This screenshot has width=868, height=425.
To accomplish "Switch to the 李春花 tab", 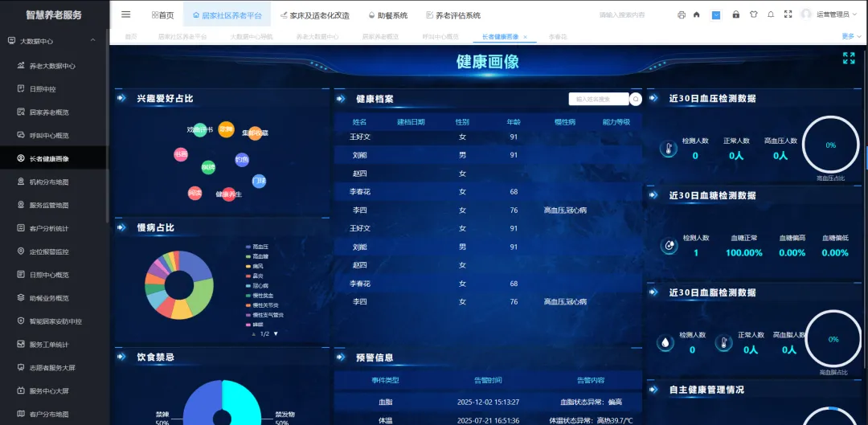I will click(558, 36).
